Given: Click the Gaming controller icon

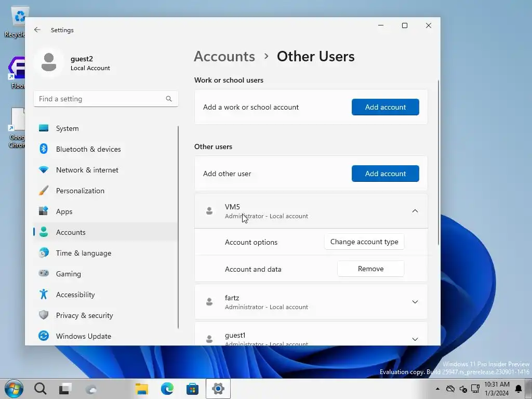Looking at the screenshot, I should (44, 273).
